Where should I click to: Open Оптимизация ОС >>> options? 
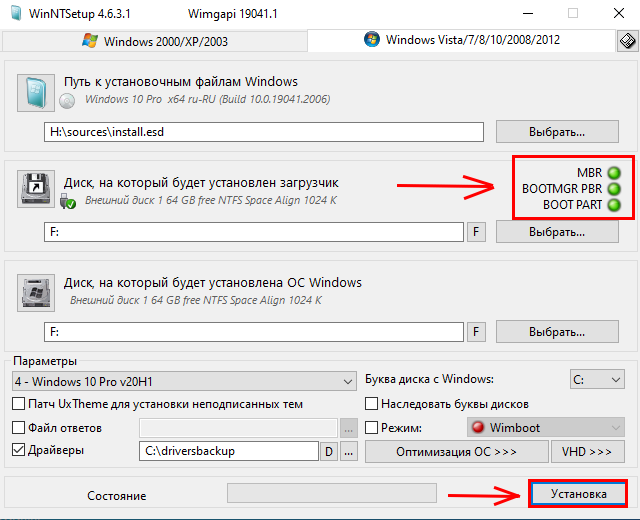(456, 451)
